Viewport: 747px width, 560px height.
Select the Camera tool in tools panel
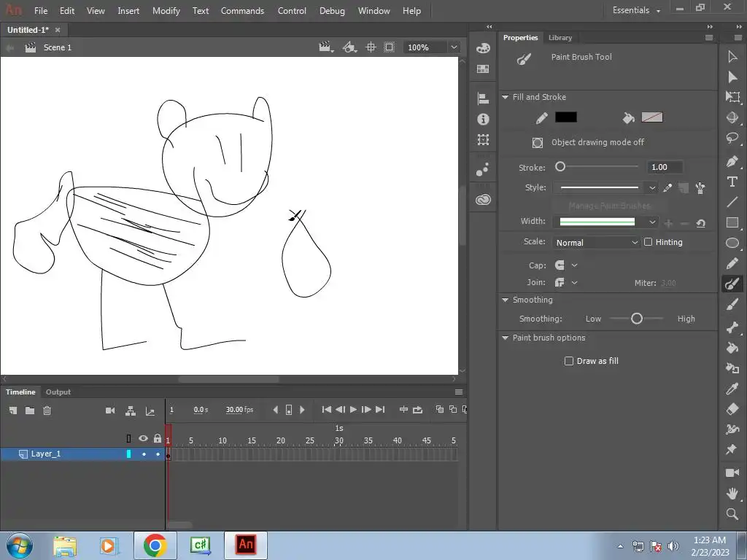click(732, 472)
